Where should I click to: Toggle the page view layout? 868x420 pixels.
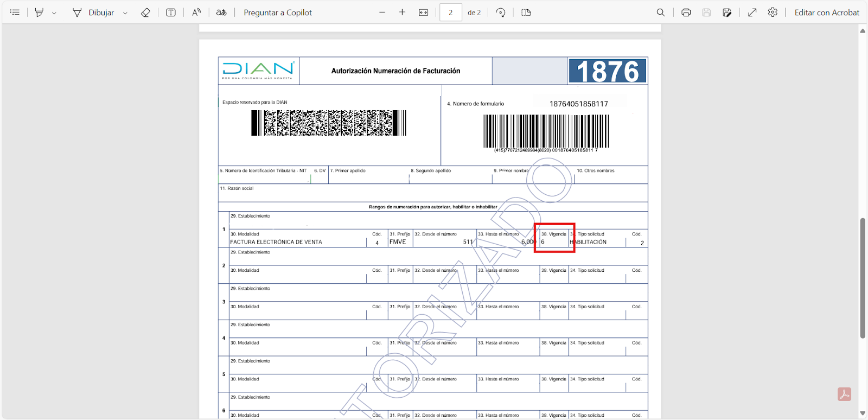tap(526, 12)
